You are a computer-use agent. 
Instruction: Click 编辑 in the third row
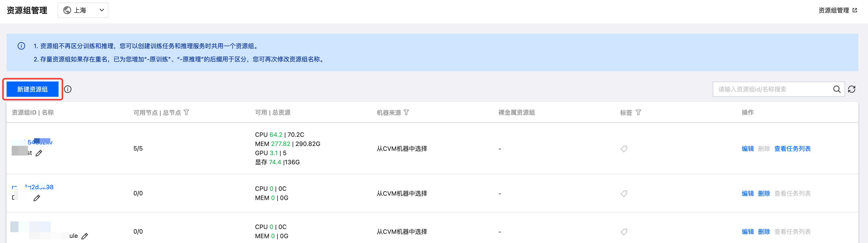coord(747,232)
